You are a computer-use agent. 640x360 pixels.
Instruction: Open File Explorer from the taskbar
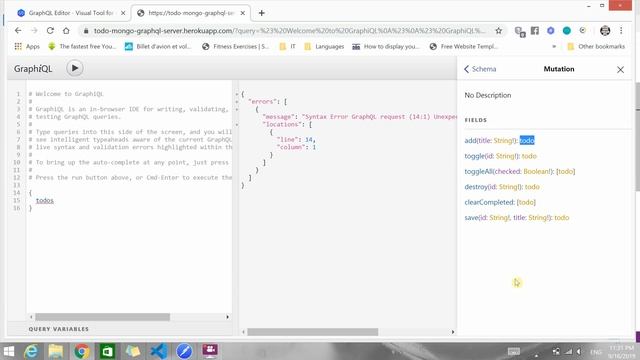tap(56, 351)
